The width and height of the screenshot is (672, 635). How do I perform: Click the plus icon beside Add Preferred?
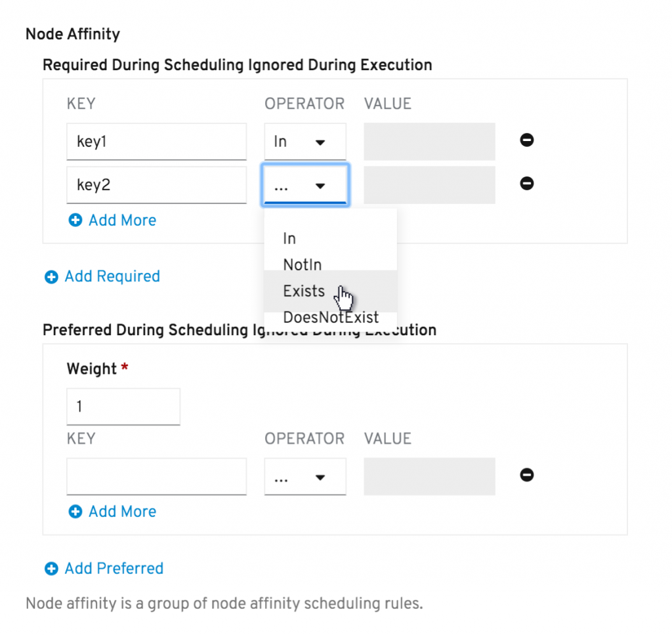51,569
